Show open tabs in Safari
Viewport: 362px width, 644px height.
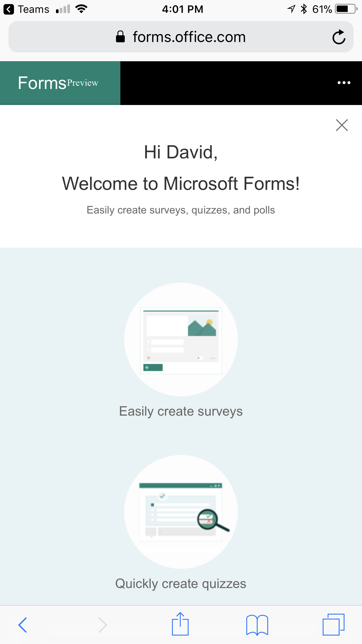[x=333, y=624]
